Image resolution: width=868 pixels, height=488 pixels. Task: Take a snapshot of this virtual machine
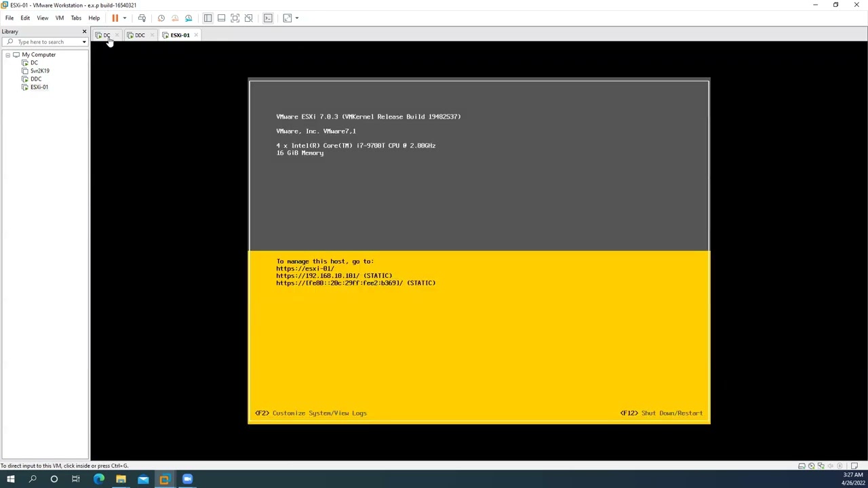pos(161,18)
